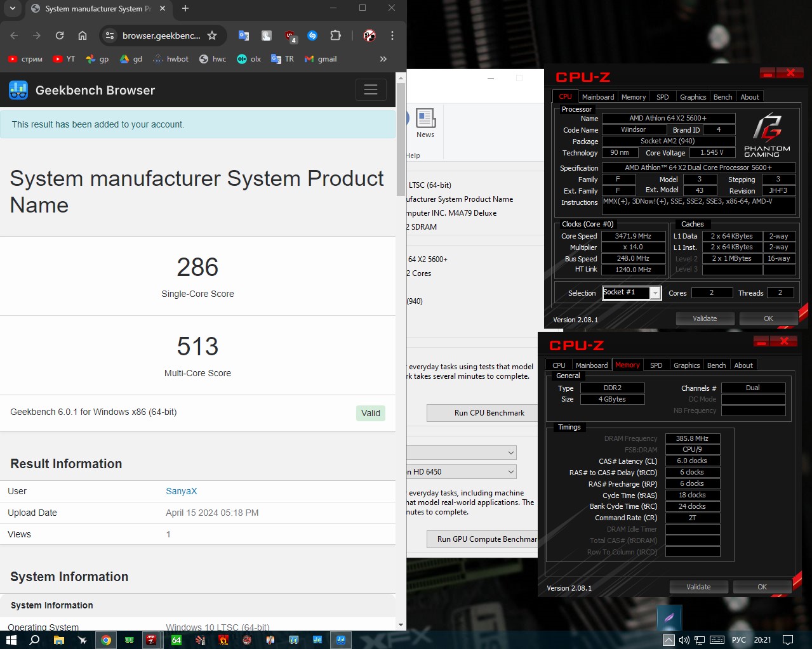Open the HD 6450 GPU dropdown
This screenshot has height=649, width=812.
click(x=462, y=472)
